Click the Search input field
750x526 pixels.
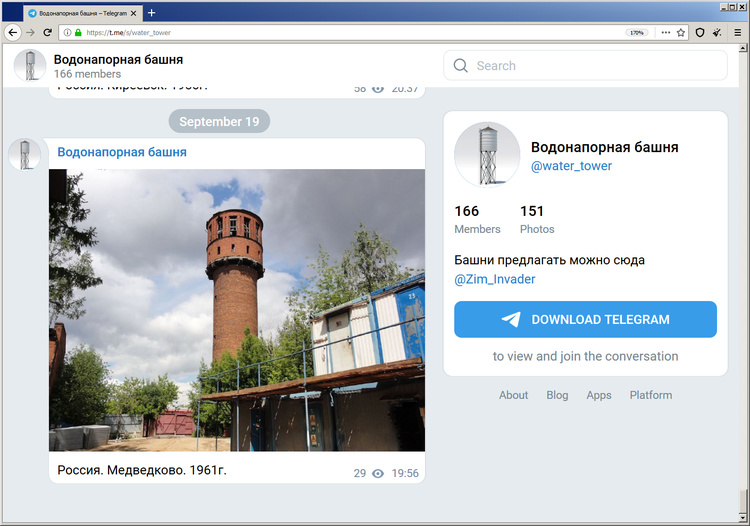click(x=585, y=66)
